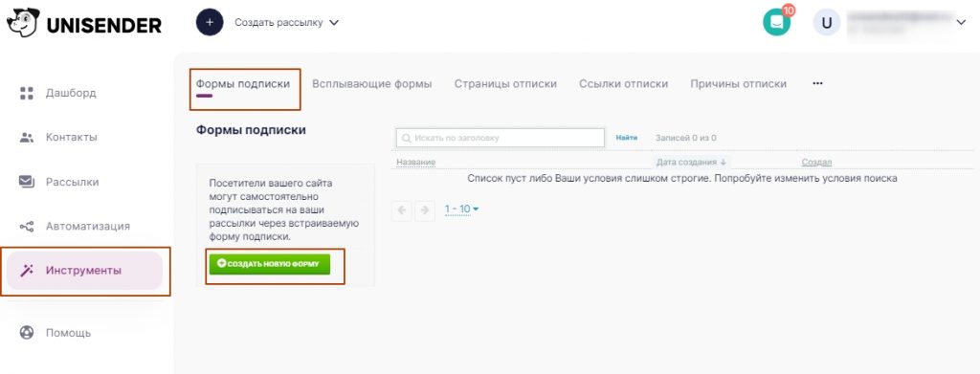Click the Формы подписки section heading
The height and width of the screenshot is (374, 980).
[252, 130]
